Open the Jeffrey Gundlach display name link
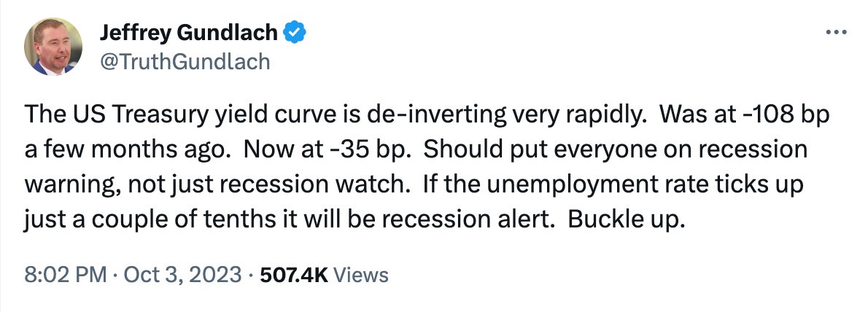The image size is (868, 312). point(188,34)
